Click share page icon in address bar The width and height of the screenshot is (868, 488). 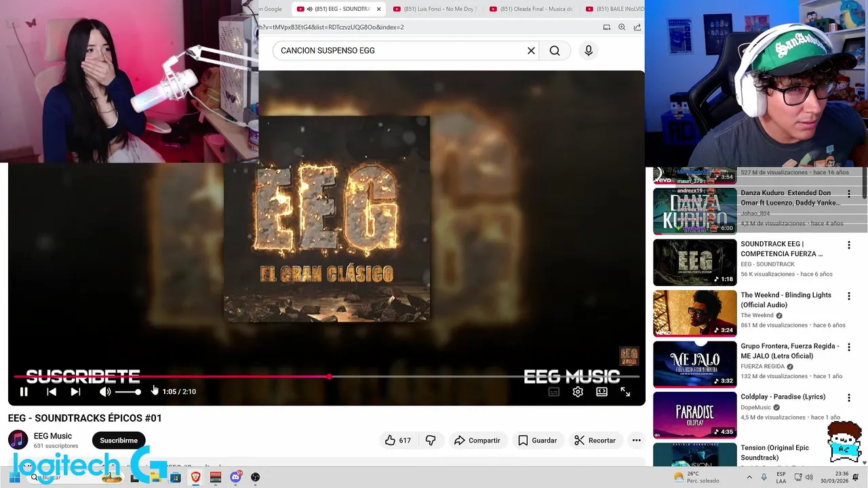tap(637, 27)
